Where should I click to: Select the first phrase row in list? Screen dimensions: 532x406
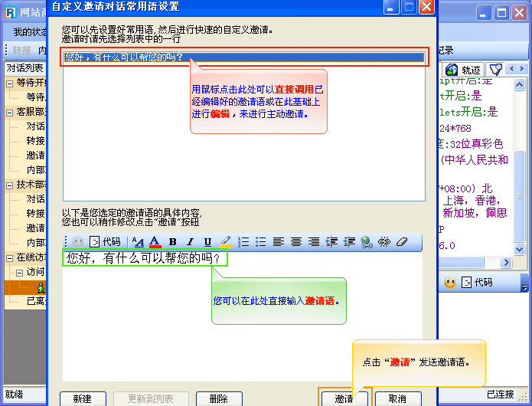pos(243,57)
